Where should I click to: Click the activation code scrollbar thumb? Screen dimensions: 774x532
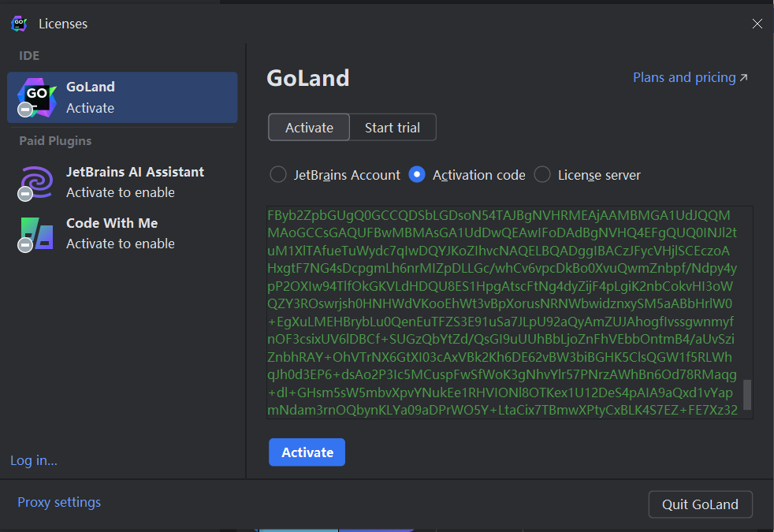747,394
